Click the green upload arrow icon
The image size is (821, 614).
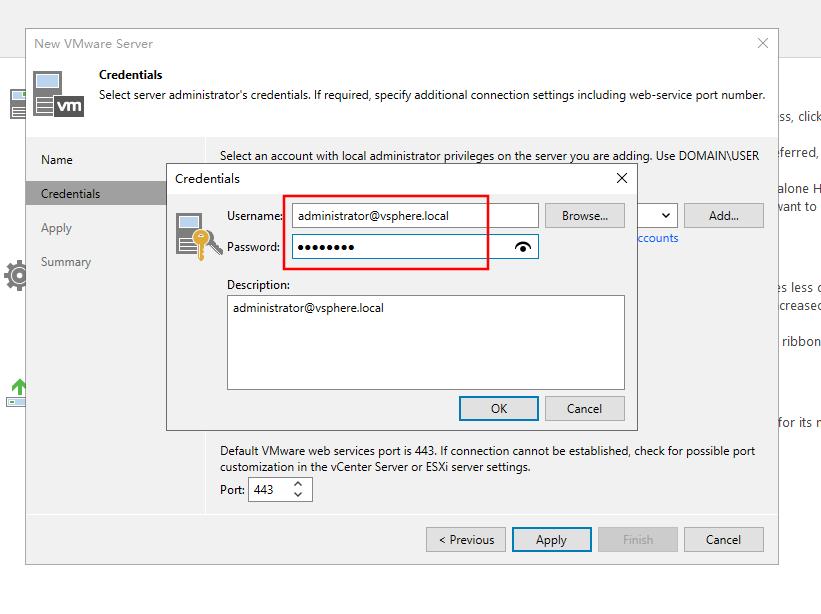pos(16,393)
